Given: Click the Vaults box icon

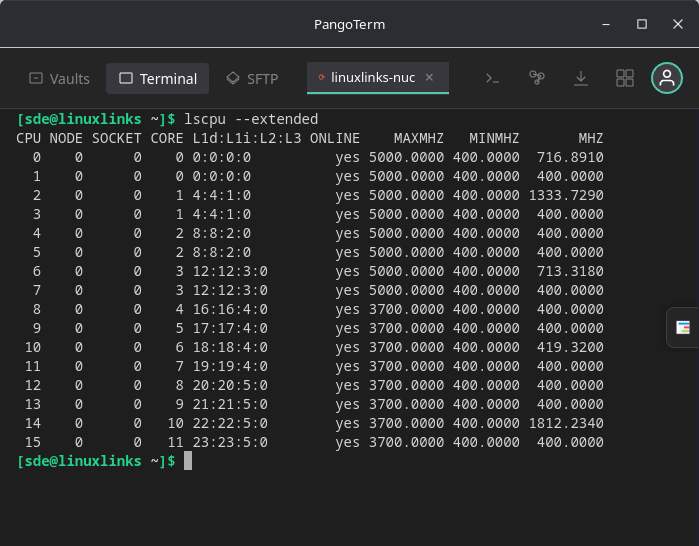Looking at the screenshot, I should click(x=36, y=78).
